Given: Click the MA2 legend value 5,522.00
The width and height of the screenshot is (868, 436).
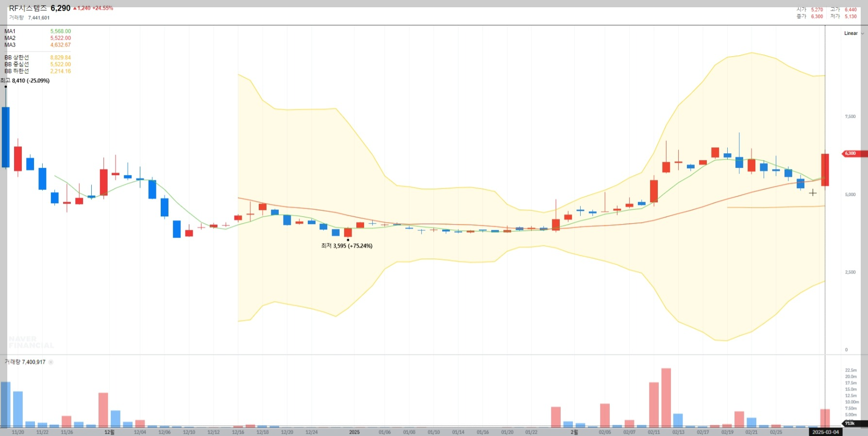Looking at the screenshot, I should pyautogui.click(x=61, y=38).
